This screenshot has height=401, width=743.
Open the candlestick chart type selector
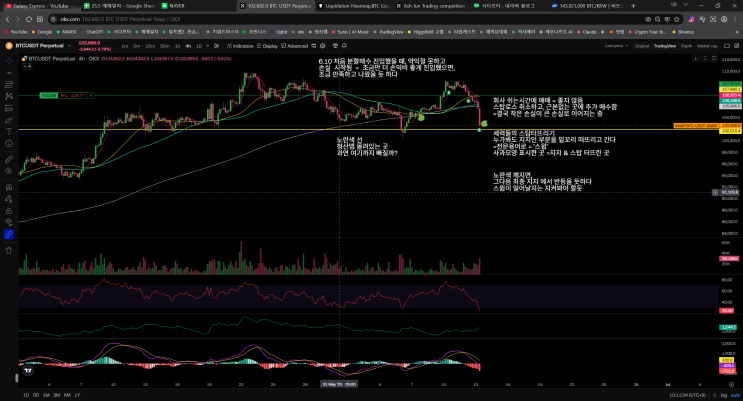click(217, 46)
